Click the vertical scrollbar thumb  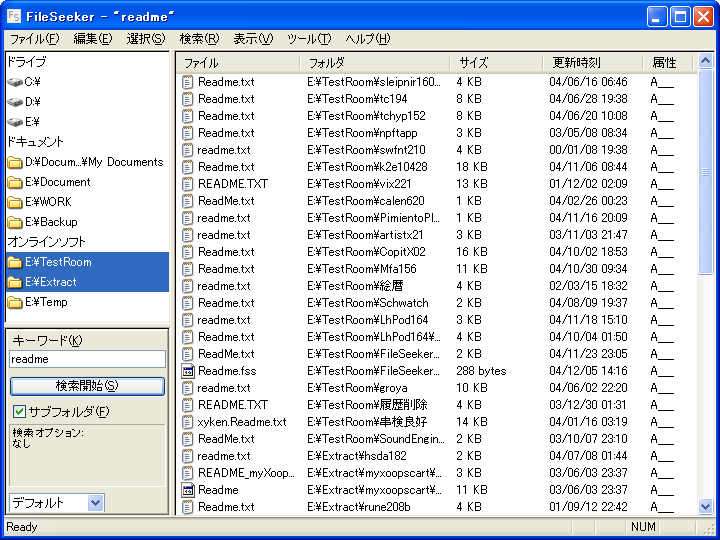(x=705, y=172)
